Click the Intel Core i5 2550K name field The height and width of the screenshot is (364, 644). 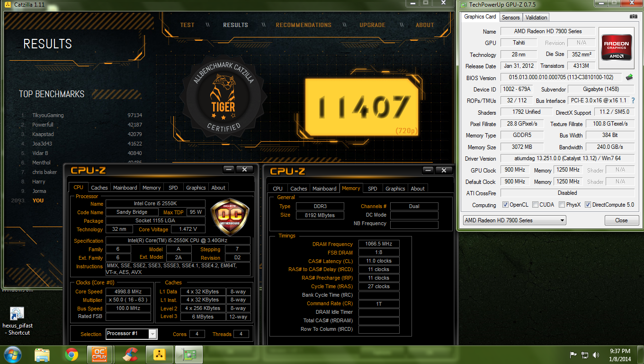coord(155,204)
